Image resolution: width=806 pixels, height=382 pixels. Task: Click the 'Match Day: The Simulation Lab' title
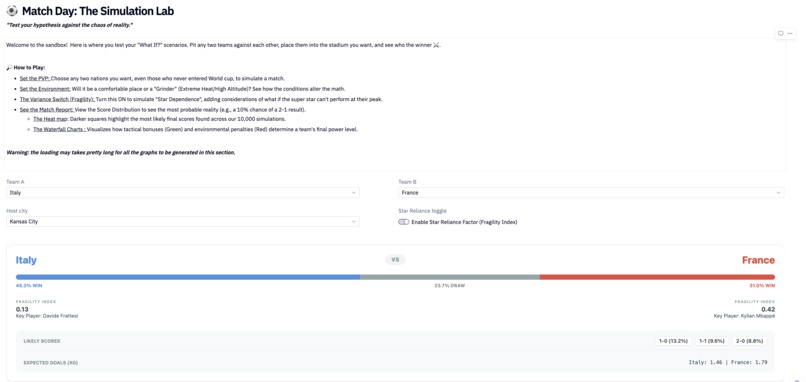coord(98,11)
